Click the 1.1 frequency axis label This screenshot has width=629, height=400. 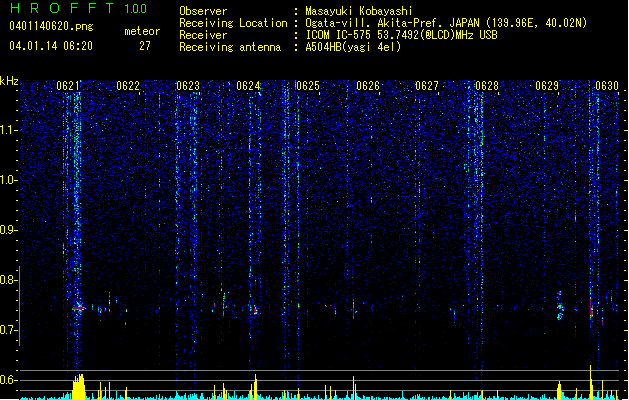pyautogui.click(x=9, y=130)
